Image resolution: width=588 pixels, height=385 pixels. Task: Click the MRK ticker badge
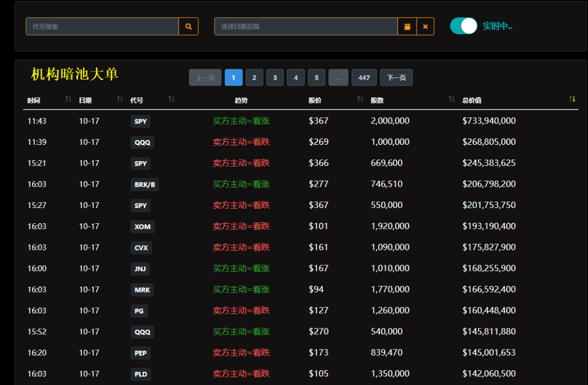point(142,290)
